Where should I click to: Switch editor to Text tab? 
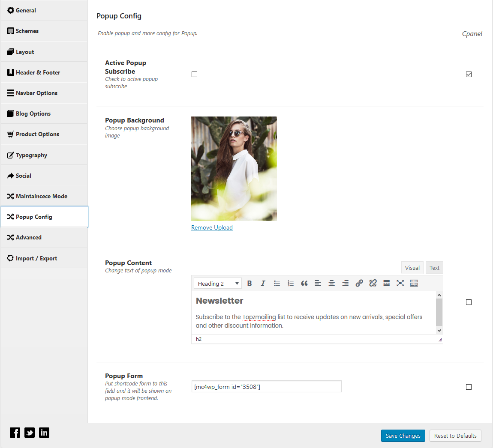pos(434,268)
